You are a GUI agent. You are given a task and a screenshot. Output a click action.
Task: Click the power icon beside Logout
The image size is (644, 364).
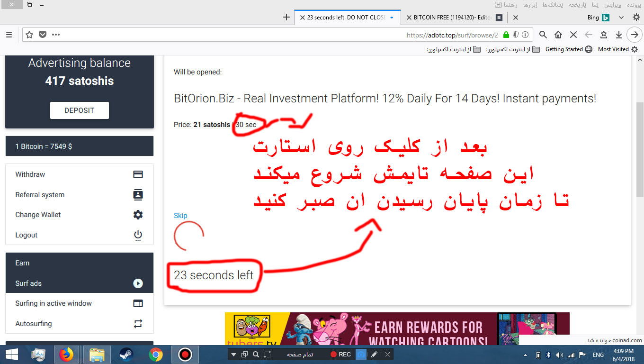[138, 235]
